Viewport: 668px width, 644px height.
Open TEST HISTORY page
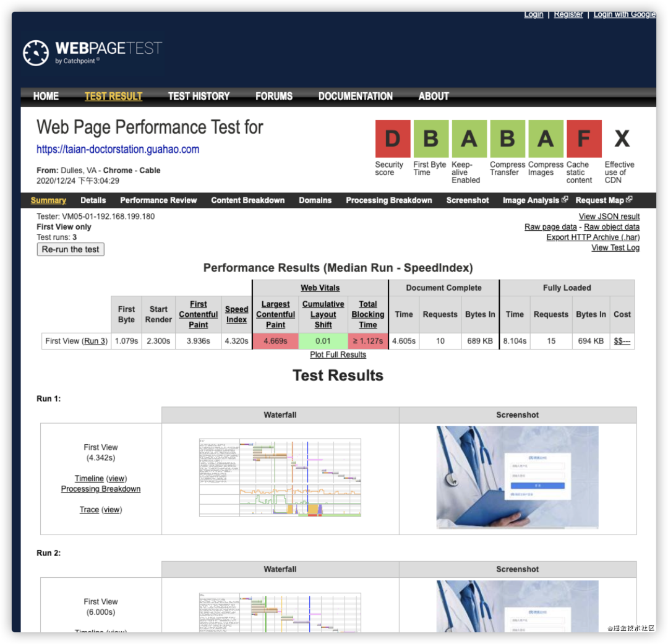tap(199, 97)
